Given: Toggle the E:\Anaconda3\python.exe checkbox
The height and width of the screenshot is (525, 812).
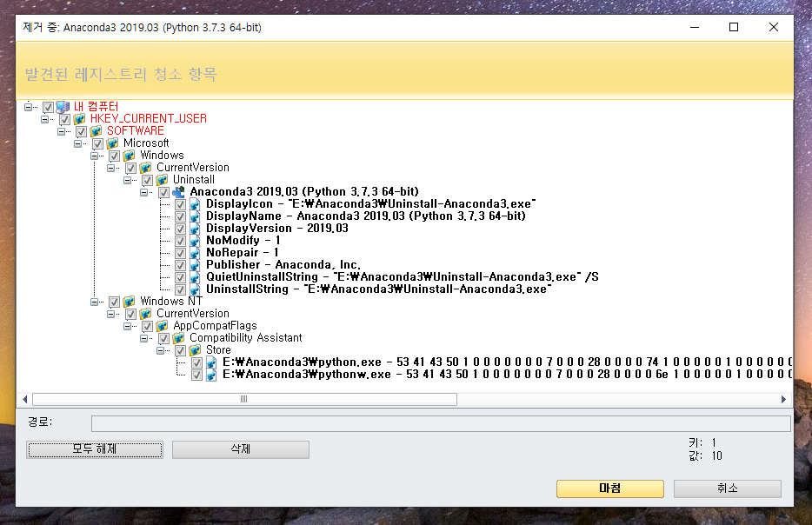Looking at the screenshot, I should pyautogui.click(x=196, y=363).
